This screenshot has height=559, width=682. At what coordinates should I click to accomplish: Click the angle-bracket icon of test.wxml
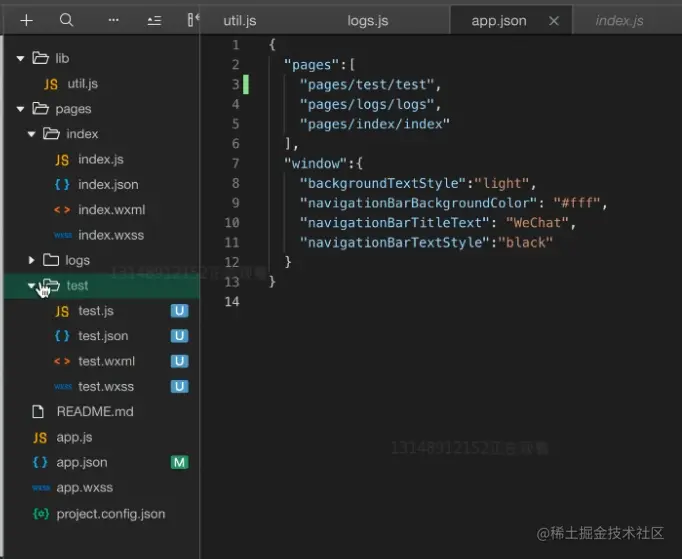coord(62,362)
